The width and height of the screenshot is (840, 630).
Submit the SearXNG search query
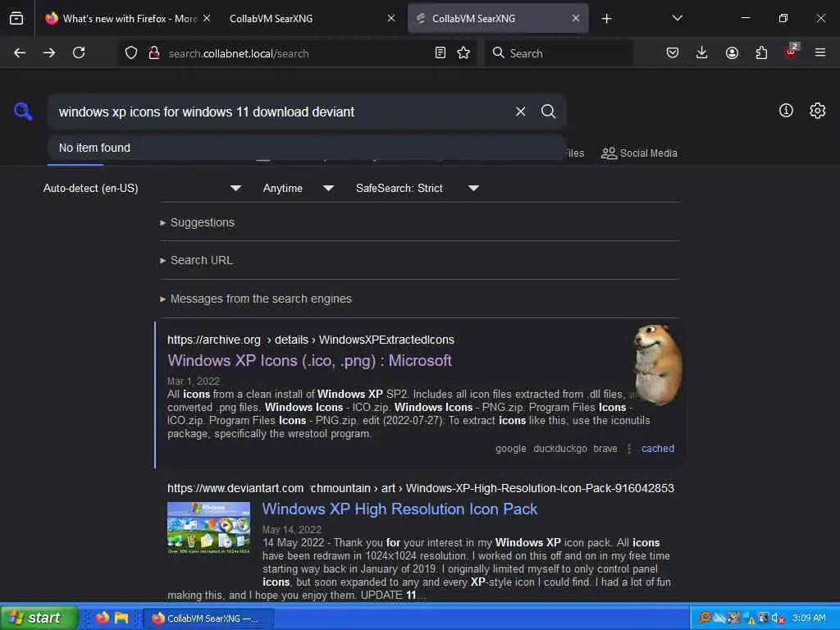point(548,112)
